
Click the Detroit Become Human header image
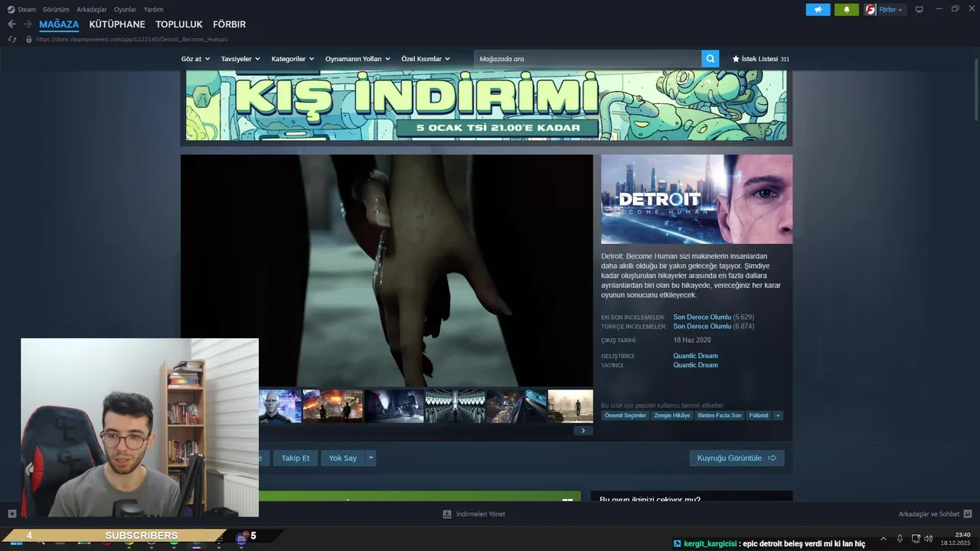[697, 199]
